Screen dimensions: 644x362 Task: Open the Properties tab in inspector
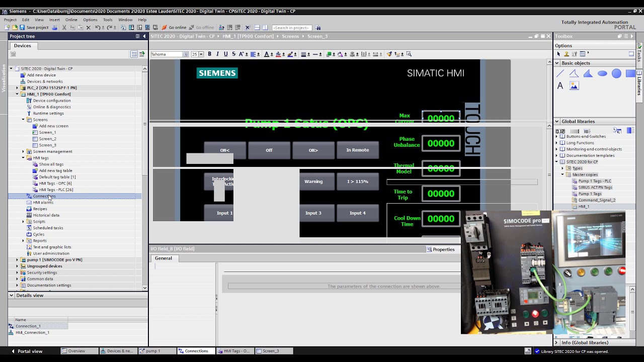tap(441, 249)
